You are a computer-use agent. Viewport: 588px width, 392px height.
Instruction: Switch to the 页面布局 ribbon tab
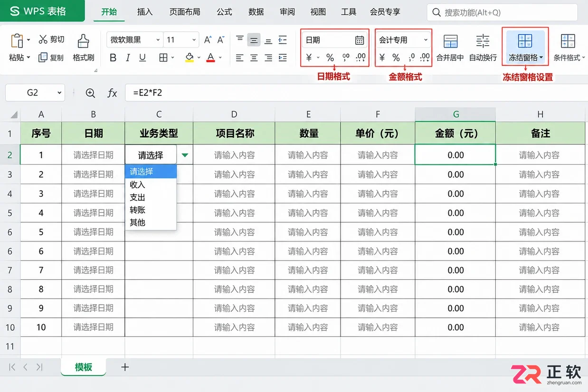pyautogui.click(x=185, y=12)
